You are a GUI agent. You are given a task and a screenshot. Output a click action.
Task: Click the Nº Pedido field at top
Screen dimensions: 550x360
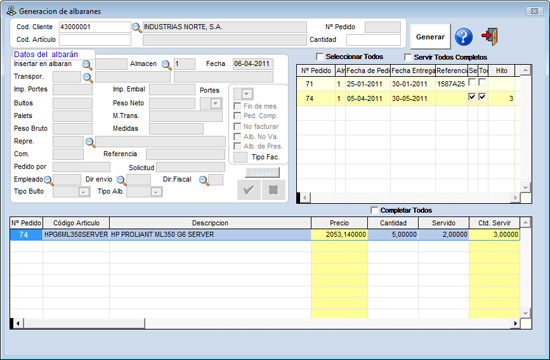[x=383, y=27]
